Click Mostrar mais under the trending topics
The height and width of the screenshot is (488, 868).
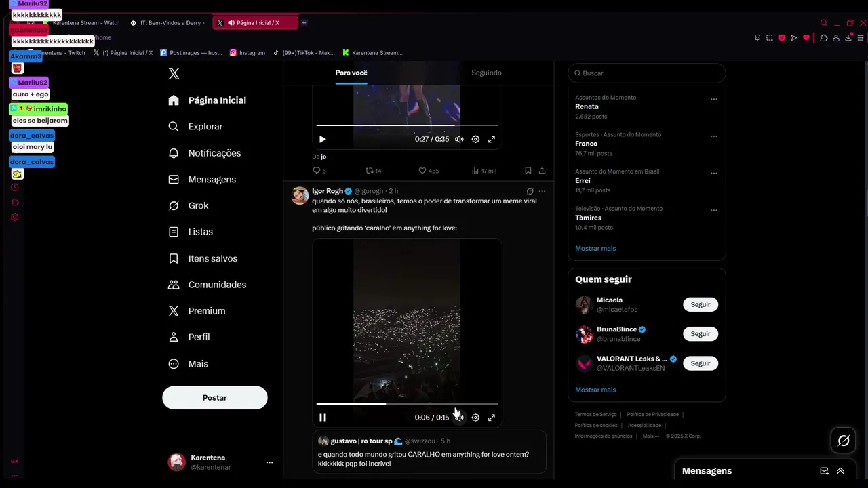tap(595, 249)
